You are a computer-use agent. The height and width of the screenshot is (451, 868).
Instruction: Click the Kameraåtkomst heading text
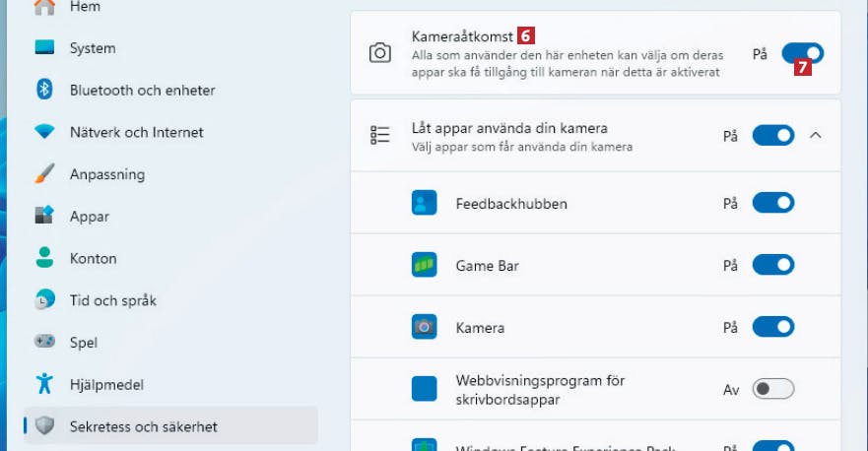click(462, 36)
